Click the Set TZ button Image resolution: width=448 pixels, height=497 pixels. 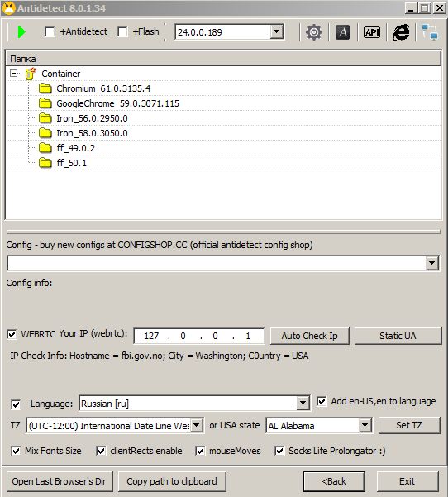point(409,425)
